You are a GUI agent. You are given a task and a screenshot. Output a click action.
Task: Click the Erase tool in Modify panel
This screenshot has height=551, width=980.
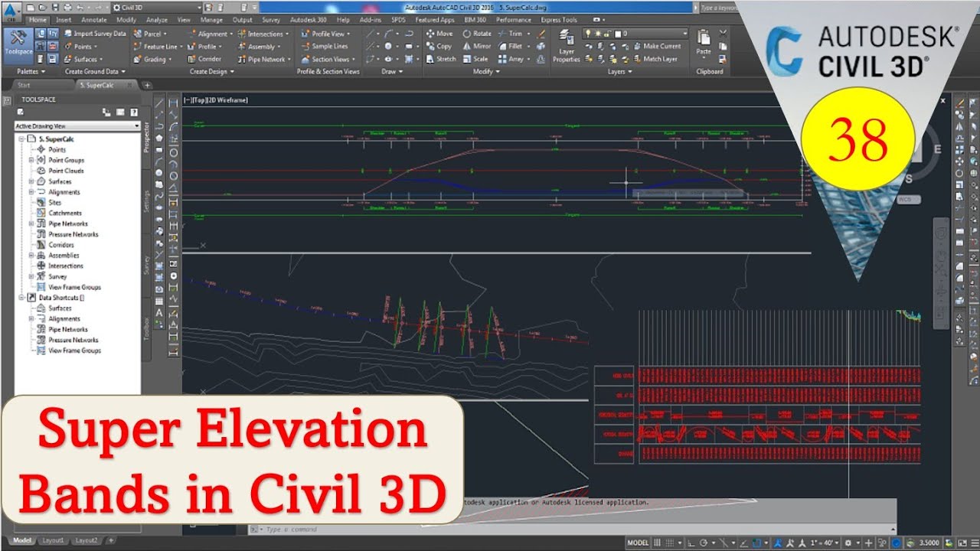(541, 34)
